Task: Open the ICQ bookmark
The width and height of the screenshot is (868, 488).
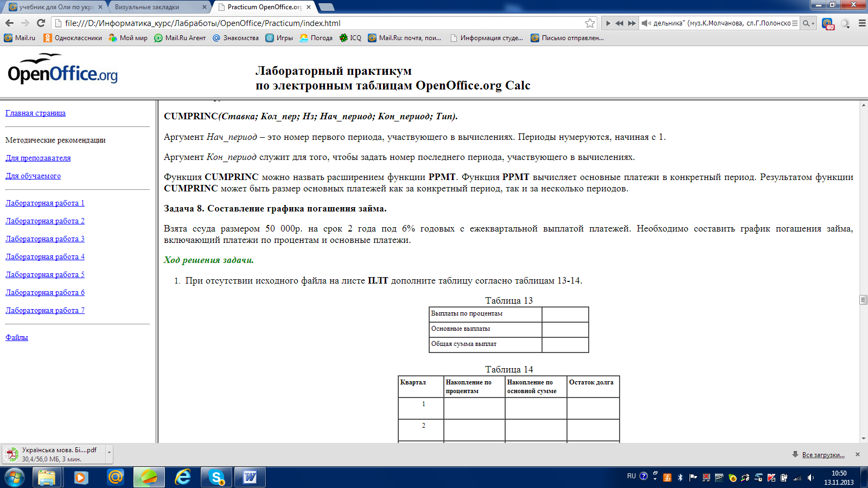Action: pyautogui.click(x=350, y=38)
